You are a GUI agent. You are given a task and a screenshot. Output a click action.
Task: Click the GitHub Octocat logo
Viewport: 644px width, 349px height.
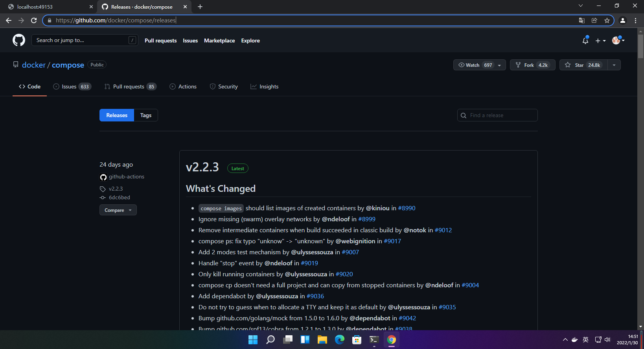19,40
